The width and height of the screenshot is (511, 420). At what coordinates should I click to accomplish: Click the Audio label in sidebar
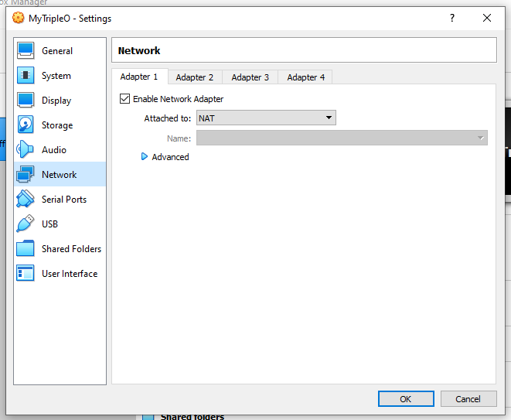click(54, 150)
